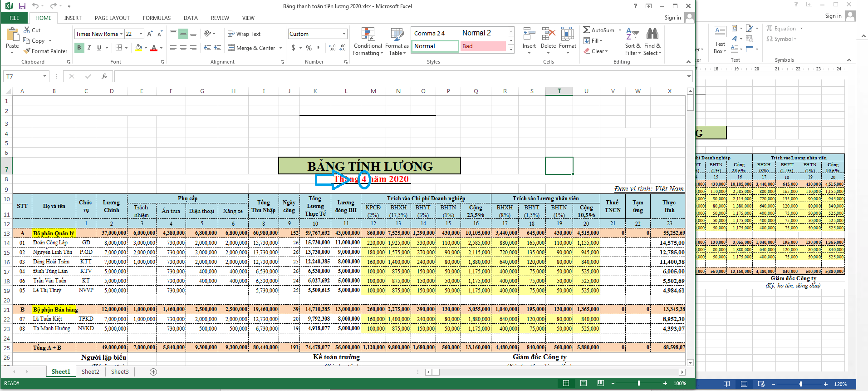The width and height of the screenshot is (868, 391).
Task: Click Text Box in background Word window
Action: pos(720,40)
